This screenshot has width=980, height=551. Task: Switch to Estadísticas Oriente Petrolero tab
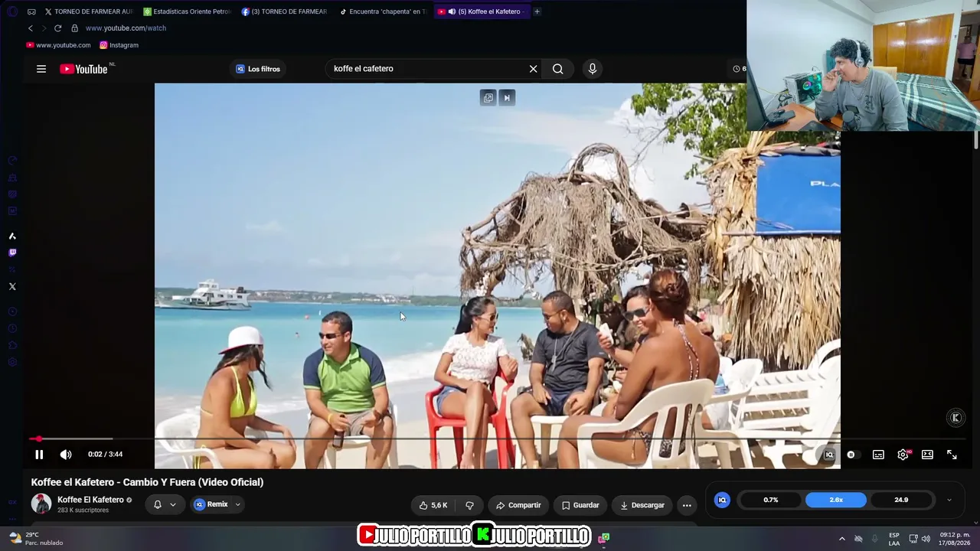tap(187, 11)
